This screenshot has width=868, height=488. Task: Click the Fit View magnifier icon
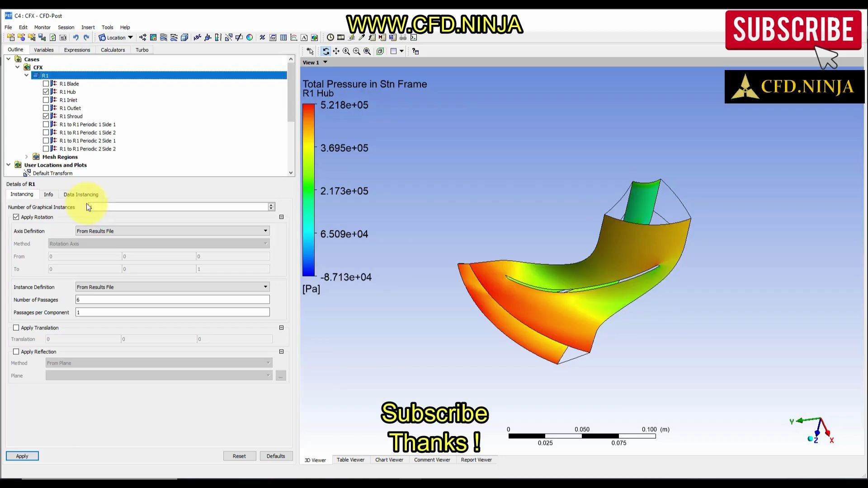tap(367, 52)
